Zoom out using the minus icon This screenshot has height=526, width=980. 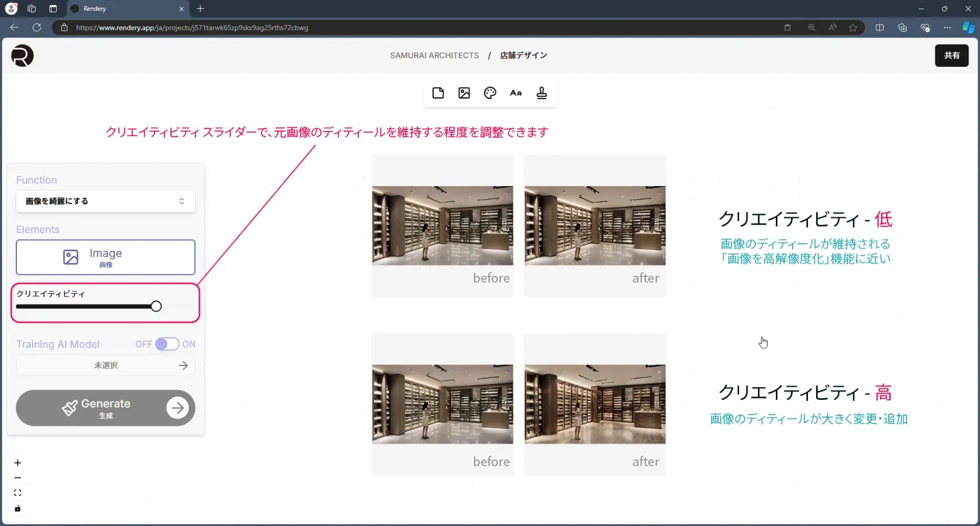pos(17,478)
